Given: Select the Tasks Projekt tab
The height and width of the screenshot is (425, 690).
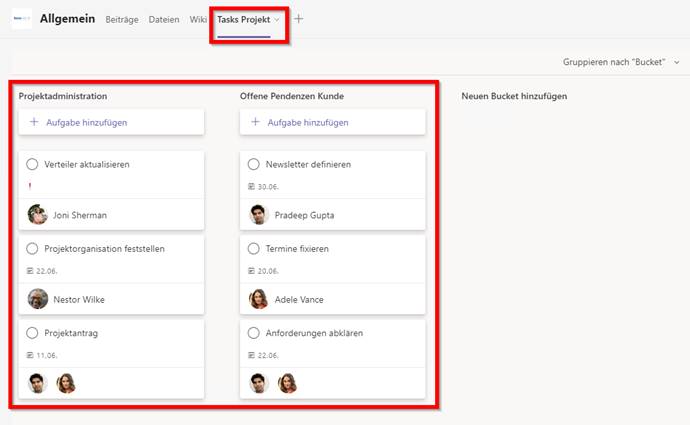Looking at the screenshot, I should tap(243, 19).
